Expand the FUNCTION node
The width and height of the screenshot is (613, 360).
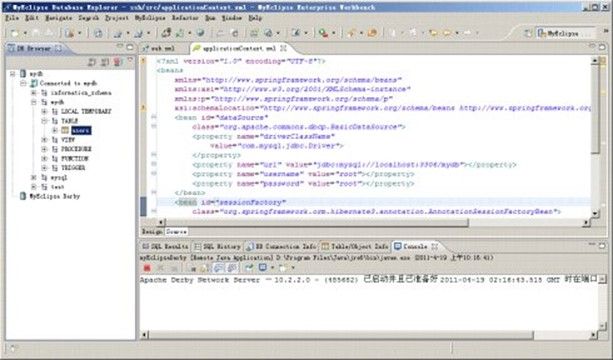[x=44, y=158]
